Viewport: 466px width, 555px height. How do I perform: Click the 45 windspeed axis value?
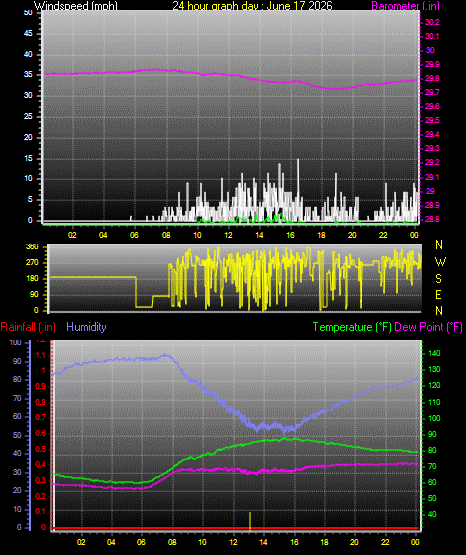pyautogui.click(x=28, y=34)
